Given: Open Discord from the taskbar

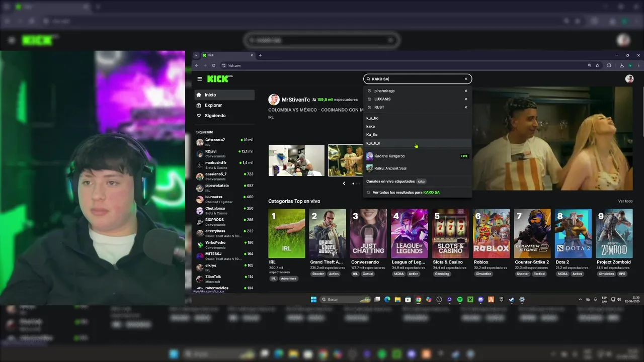Looking at the screenshot, I should click(481, 300).
